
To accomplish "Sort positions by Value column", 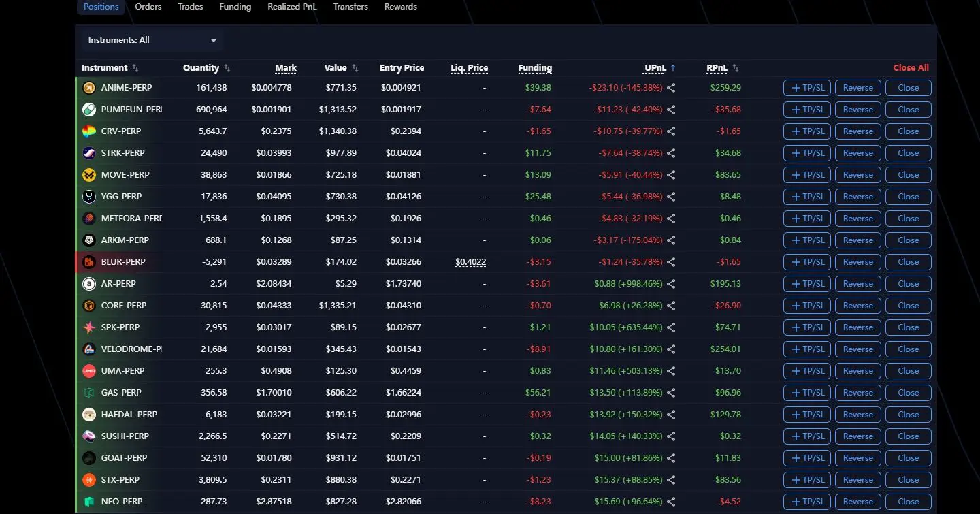I will click(342, 68).
